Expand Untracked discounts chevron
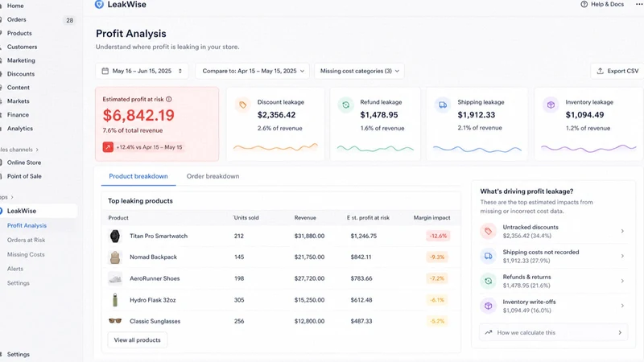The height and width of the screenshot is (362, 644). [622, 231]
